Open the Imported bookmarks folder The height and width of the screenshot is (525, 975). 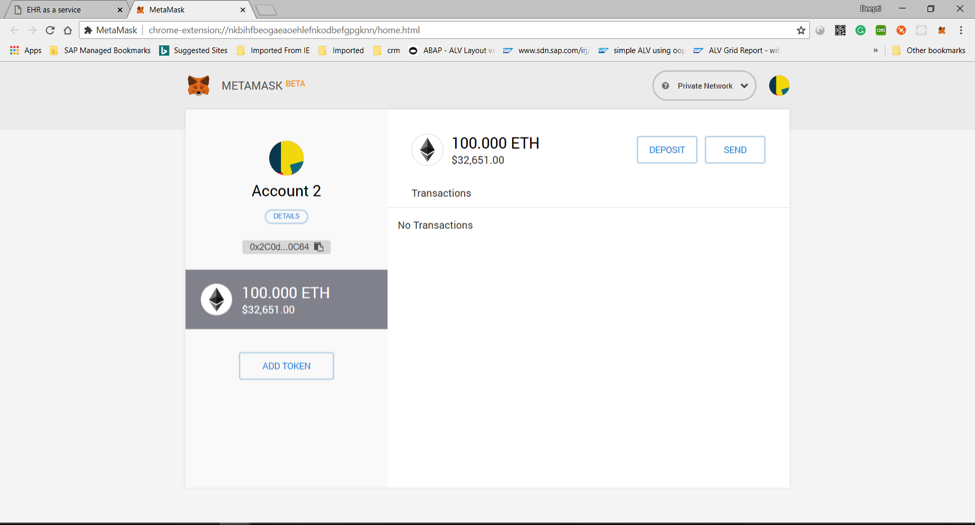tap(341, 50)
